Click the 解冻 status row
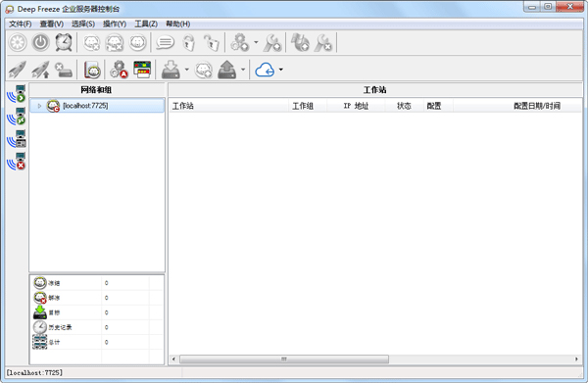This screenshot has height=383, width=588. [x=97, y=298]
